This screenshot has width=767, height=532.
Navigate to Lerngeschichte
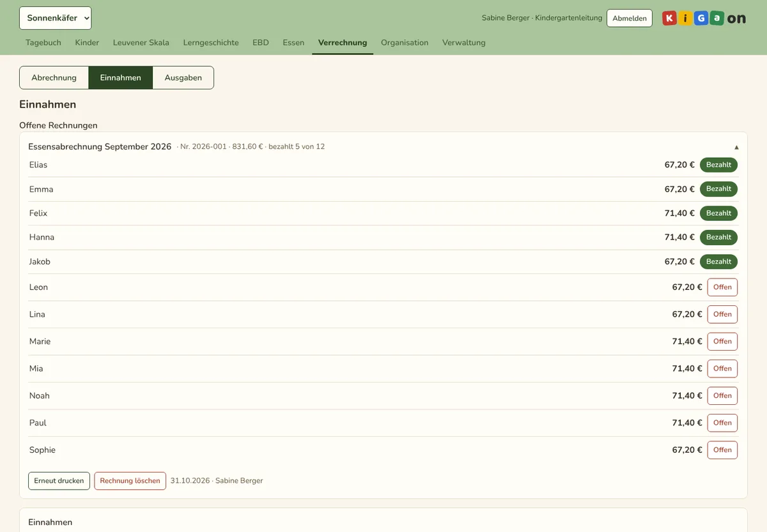[x=211, y=43]
